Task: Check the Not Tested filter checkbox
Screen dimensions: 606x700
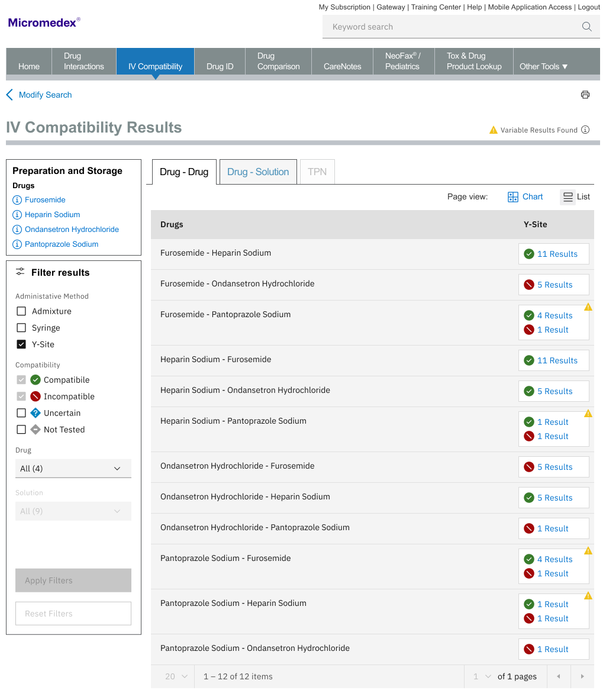Action: pos(21,430)
